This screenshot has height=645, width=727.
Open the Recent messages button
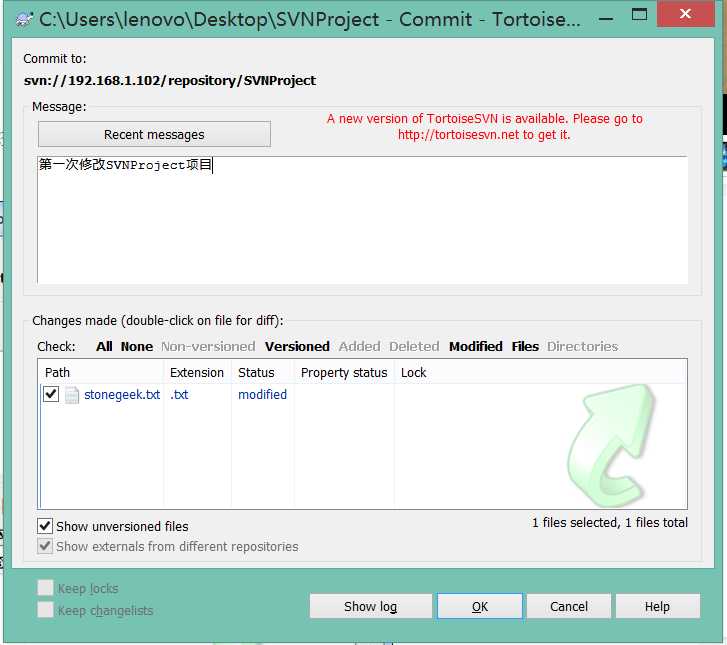click(154, 134)
